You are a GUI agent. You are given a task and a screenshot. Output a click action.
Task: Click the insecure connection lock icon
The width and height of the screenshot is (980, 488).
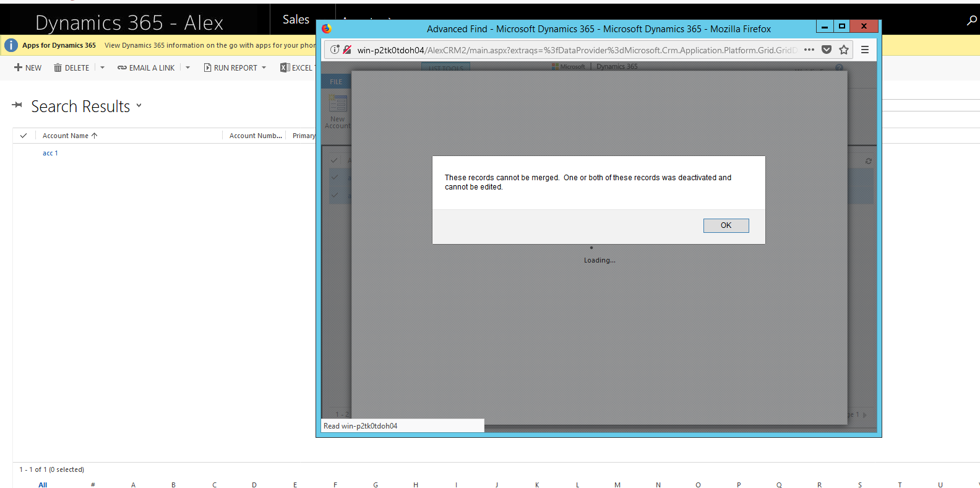(347, 50)
